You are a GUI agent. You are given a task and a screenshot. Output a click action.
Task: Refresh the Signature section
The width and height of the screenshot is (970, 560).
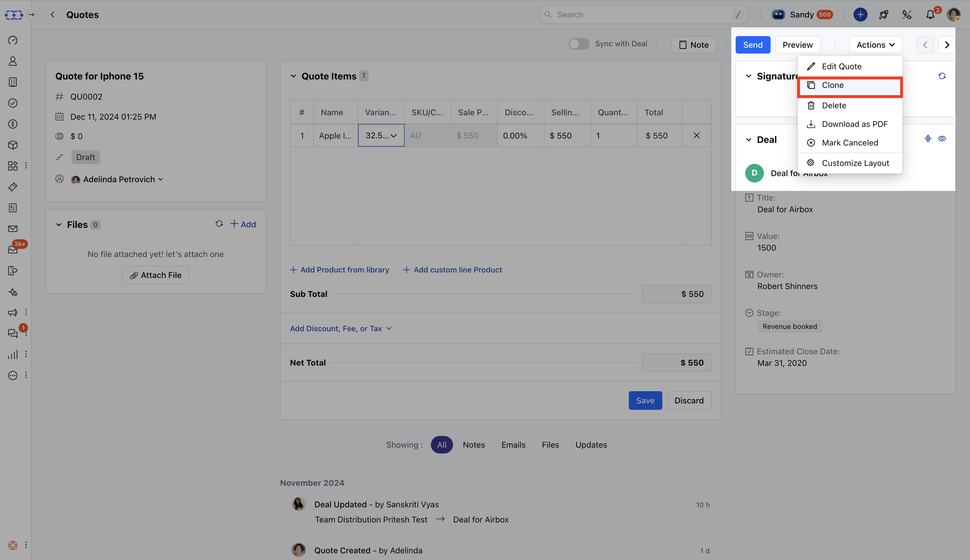(941, 76)
